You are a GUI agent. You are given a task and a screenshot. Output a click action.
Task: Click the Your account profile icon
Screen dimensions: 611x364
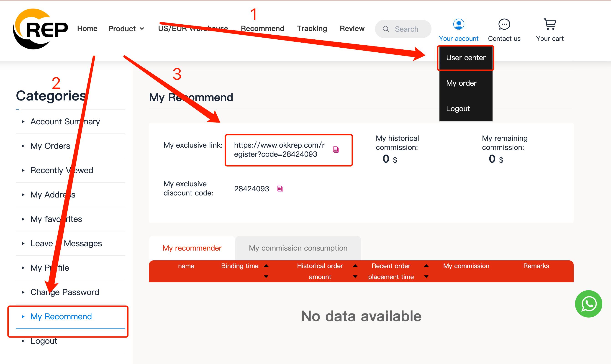pyautogui.click(x=458, y=24)
